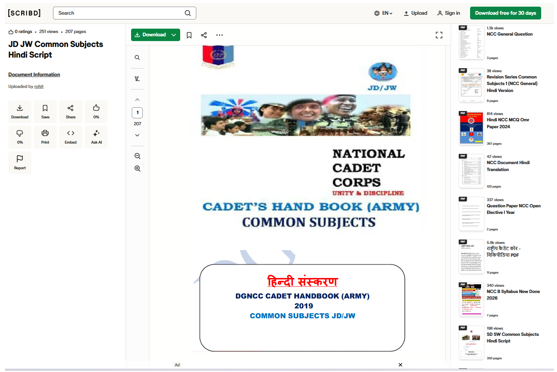Click the icon below the find icon
The image size is (557, 372).
137,79
